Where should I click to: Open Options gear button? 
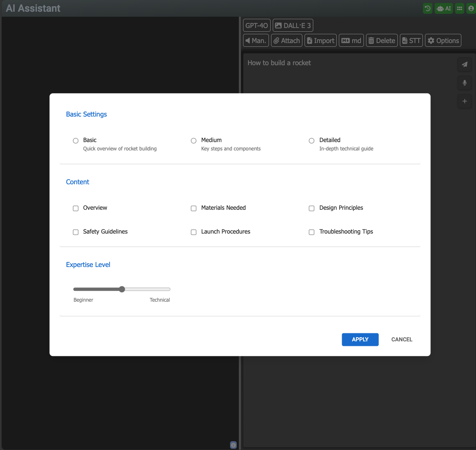tap(443, 41)
